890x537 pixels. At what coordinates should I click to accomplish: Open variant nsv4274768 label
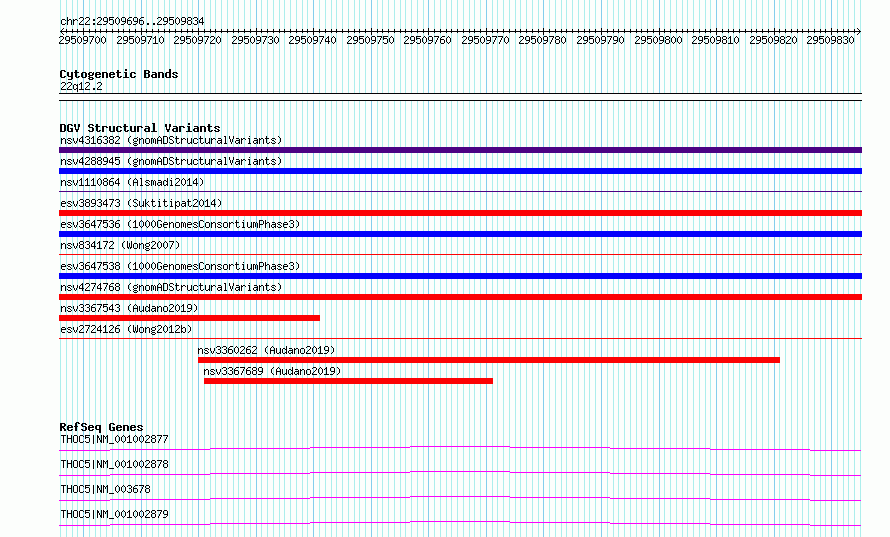pyautogui.click(x=171, y=287)
